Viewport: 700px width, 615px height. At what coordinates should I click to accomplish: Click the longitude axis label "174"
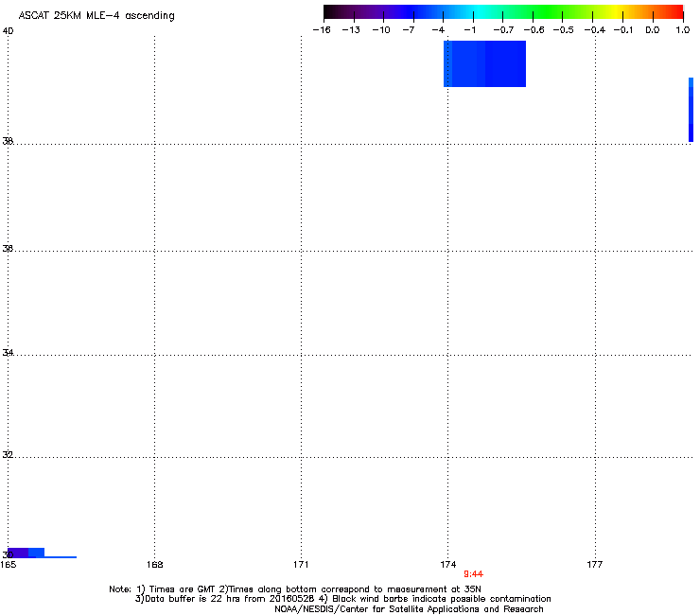pos(448,565)
